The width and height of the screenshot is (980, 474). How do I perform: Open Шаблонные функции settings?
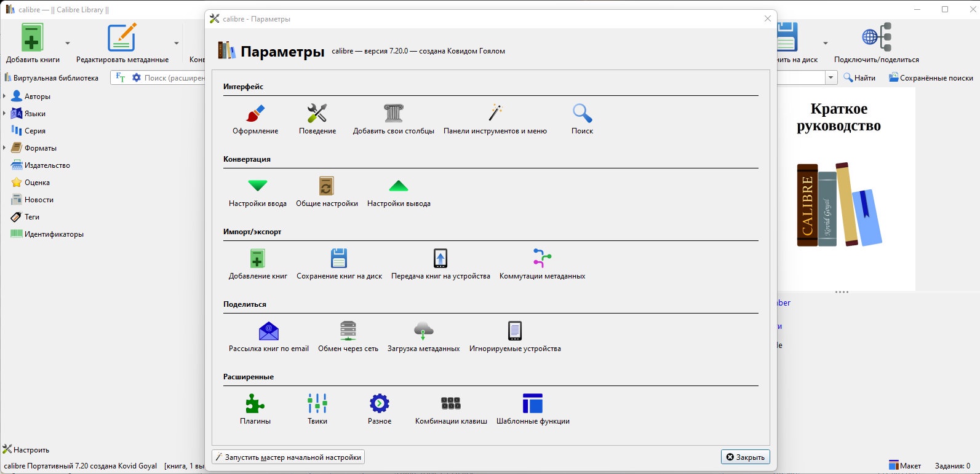click(533, 409)
